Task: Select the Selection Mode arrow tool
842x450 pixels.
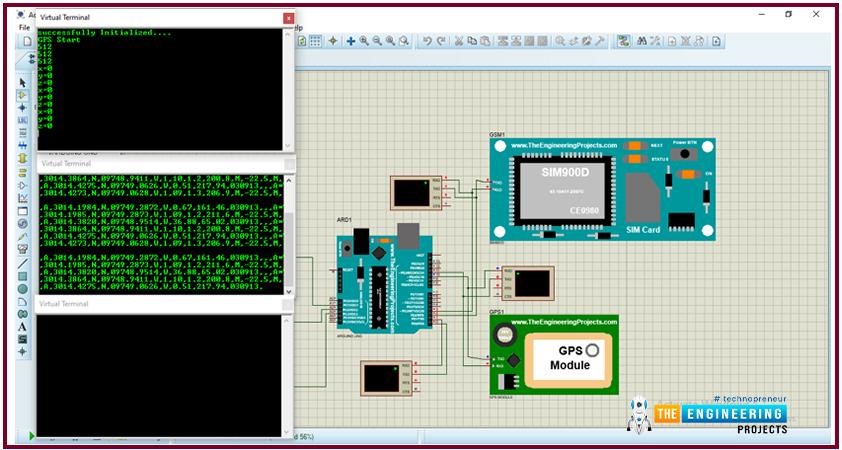Action: pyautogui.click(x=23, y=83)
